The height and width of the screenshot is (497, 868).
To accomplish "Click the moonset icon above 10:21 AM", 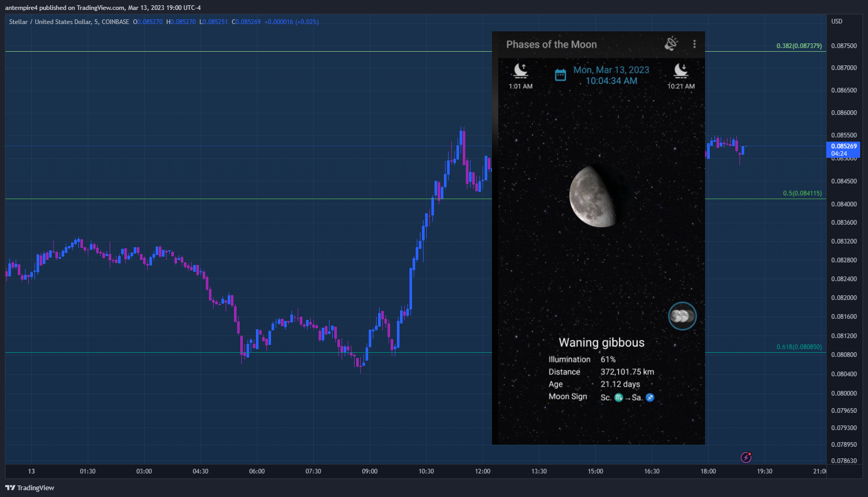I will point(681,71).
